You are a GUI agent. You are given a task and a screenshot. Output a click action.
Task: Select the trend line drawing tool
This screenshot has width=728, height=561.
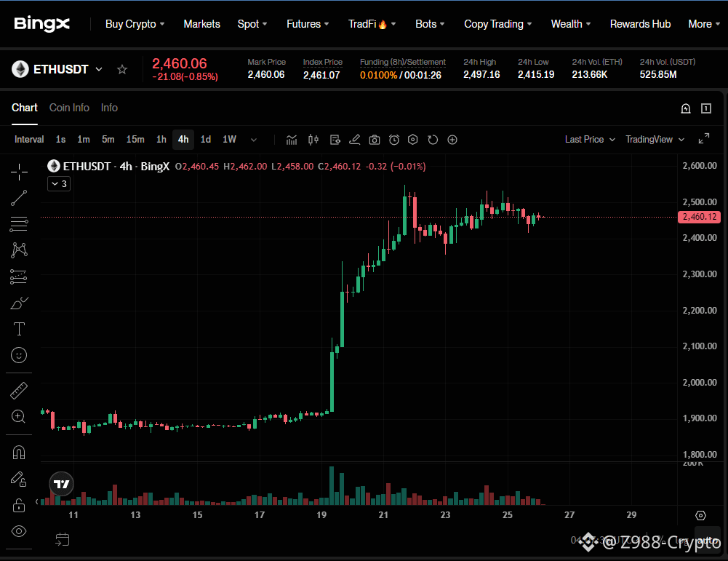click(19, 198)
